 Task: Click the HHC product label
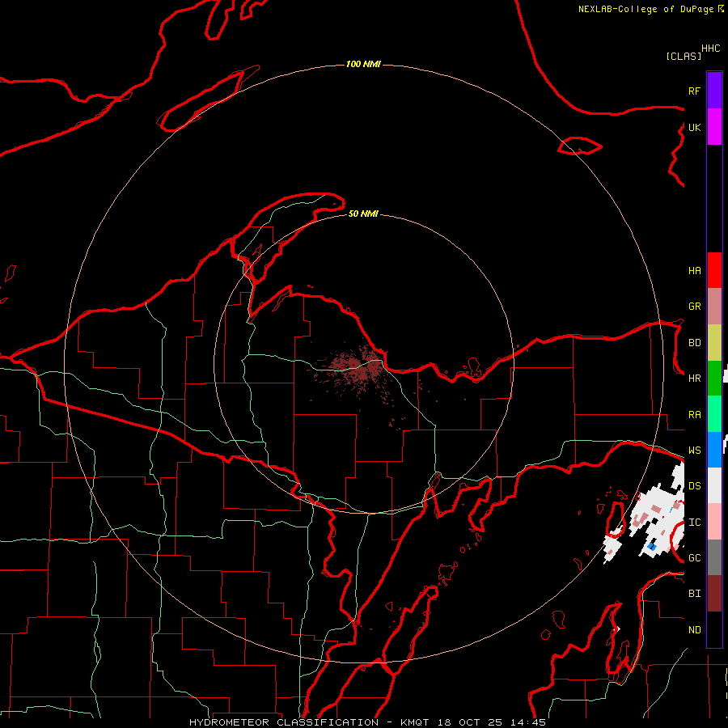point(710,49)
